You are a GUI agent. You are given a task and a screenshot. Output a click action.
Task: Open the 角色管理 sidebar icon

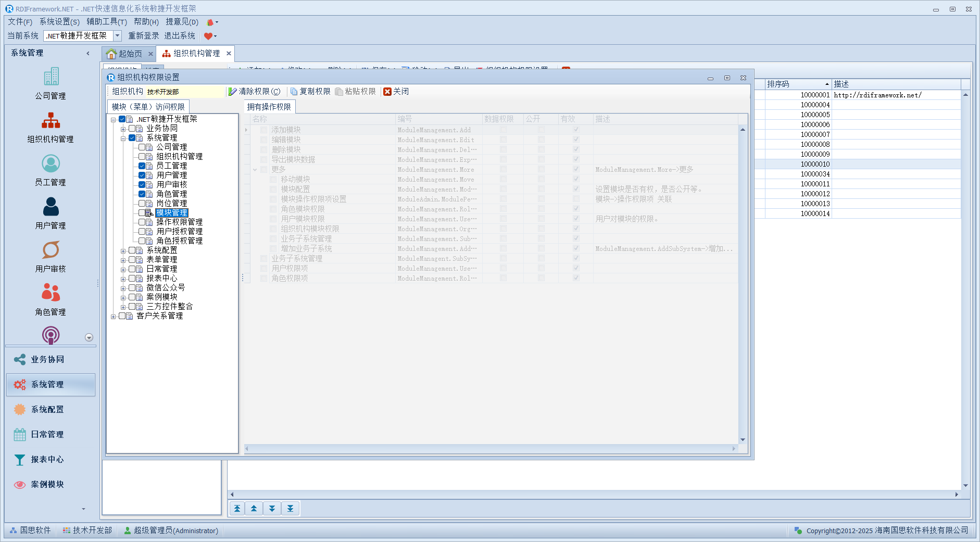[x=51, y=294]
